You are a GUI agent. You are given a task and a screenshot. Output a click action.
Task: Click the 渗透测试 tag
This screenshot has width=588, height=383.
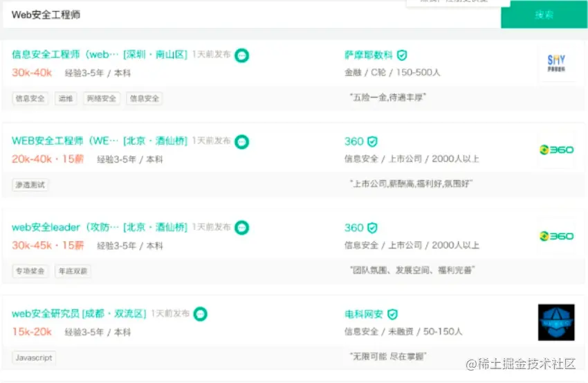[30, 185]
